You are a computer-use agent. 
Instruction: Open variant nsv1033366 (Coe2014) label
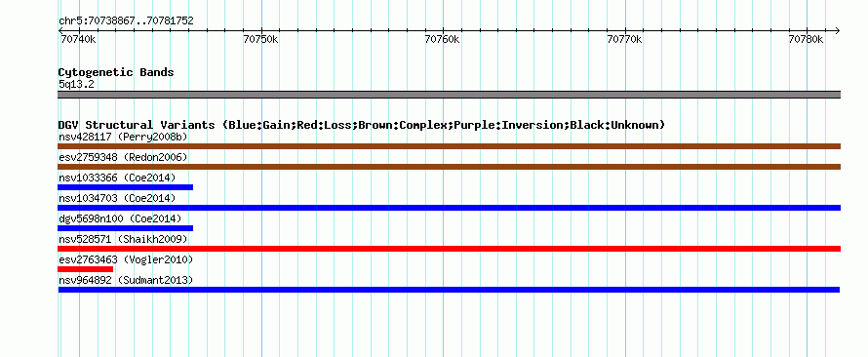[x=117, y=178]
